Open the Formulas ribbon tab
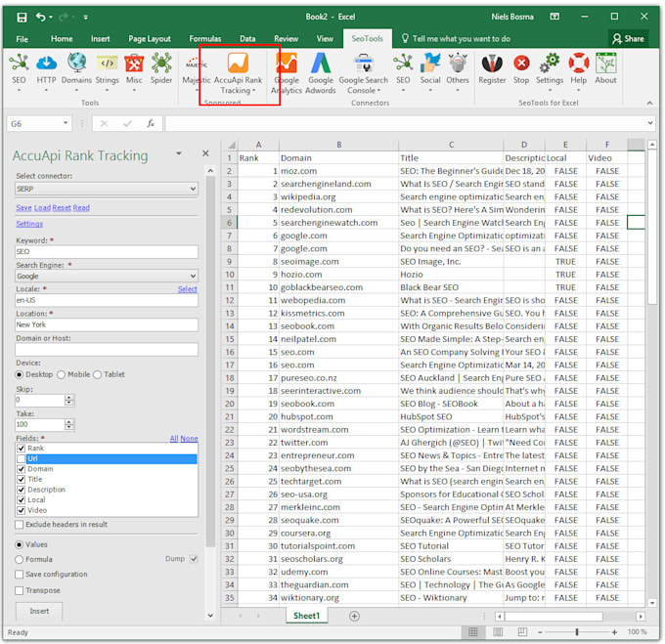The height and width of the screenshot is (644, 665). pyautogui.click(x=204, y=39)
